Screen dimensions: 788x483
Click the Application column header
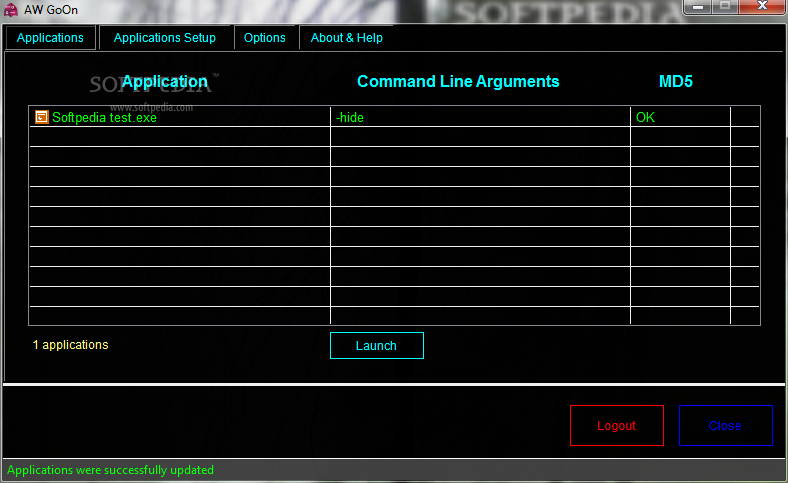click(164, 81)
